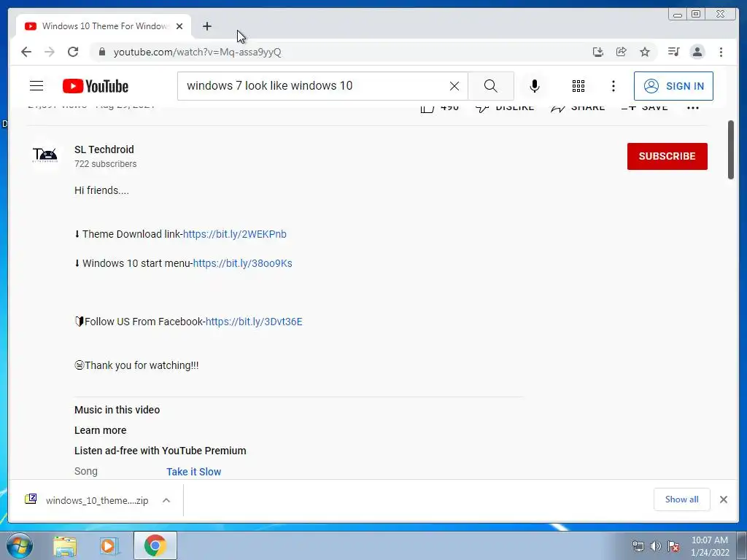Subscribe to SL Techdroid channel

pos(667,156)
